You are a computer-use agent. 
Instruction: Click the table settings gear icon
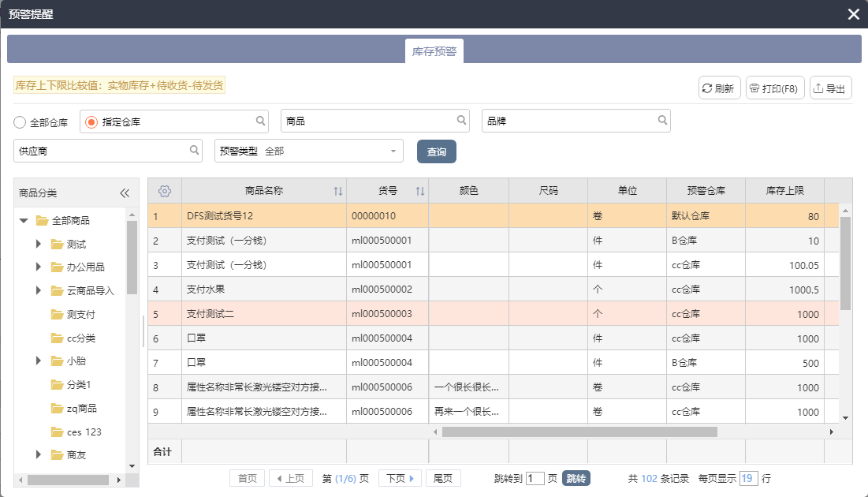[x=165, y=191]
